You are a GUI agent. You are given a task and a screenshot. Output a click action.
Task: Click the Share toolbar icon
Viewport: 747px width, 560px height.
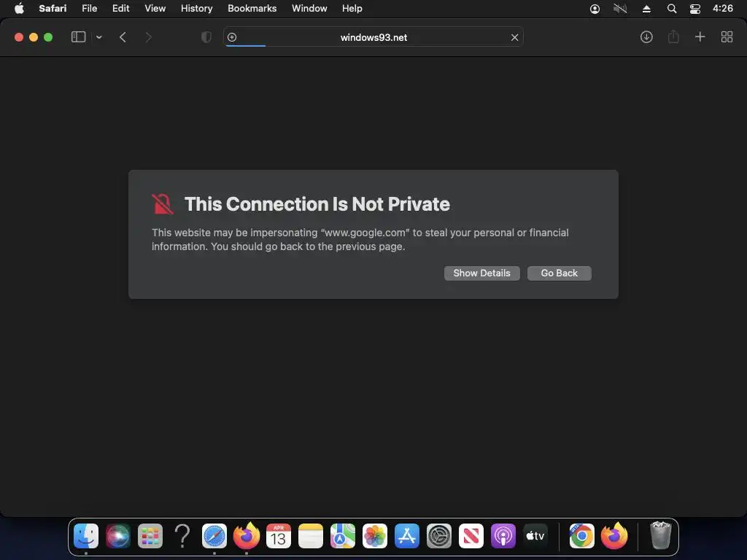pos(673,36)
